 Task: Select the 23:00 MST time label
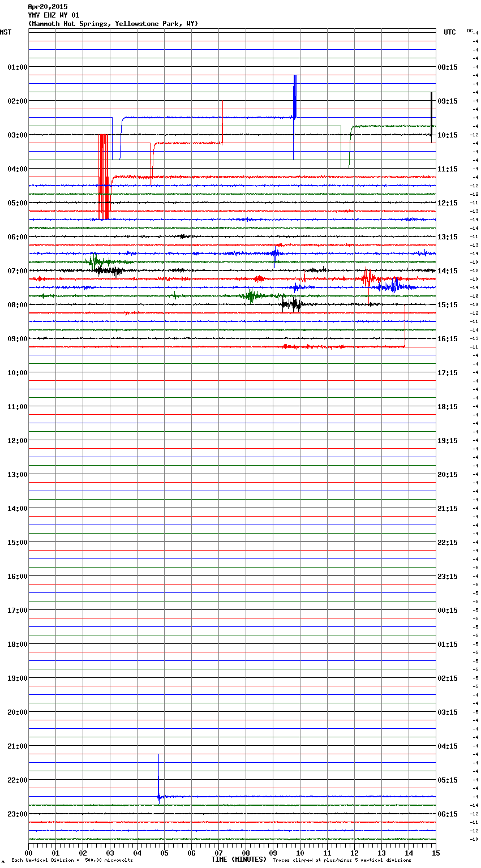[x=18, y=814]
